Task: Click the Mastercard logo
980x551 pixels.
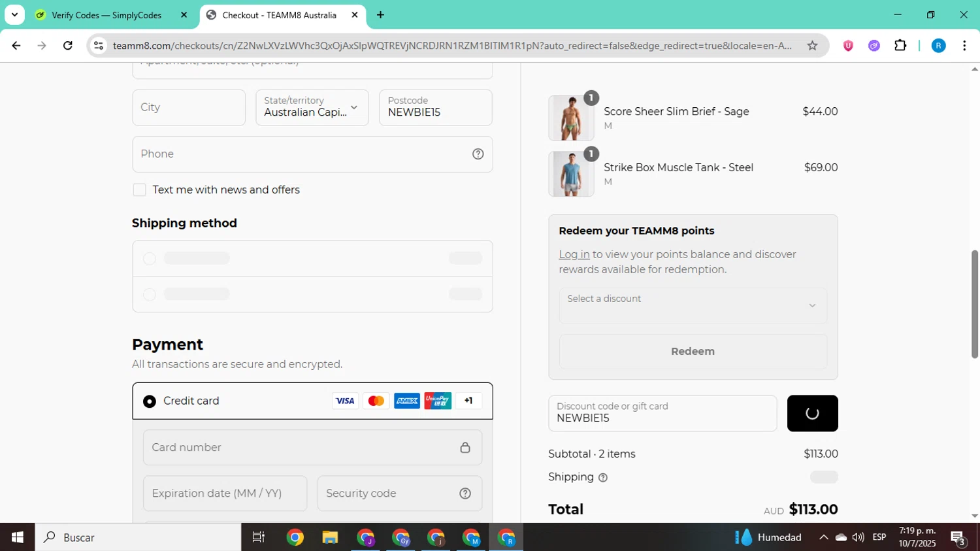Action: [376, 401]
